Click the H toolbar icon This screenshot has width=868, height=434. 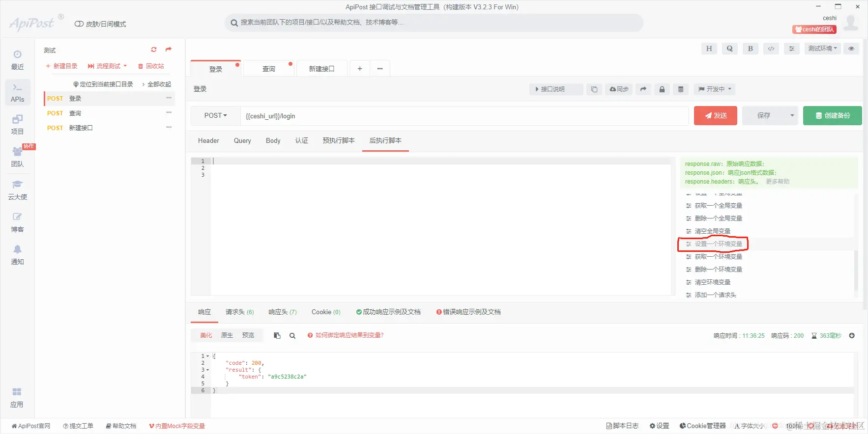click(x=709, y=49)
